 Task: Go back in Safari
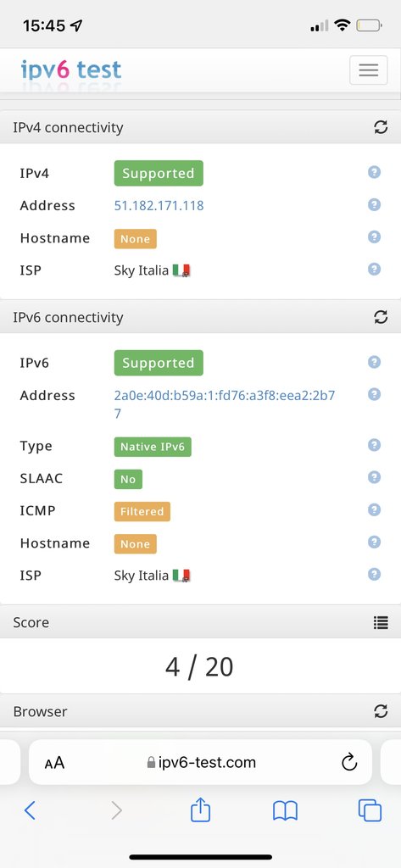[x=30, y=811]
